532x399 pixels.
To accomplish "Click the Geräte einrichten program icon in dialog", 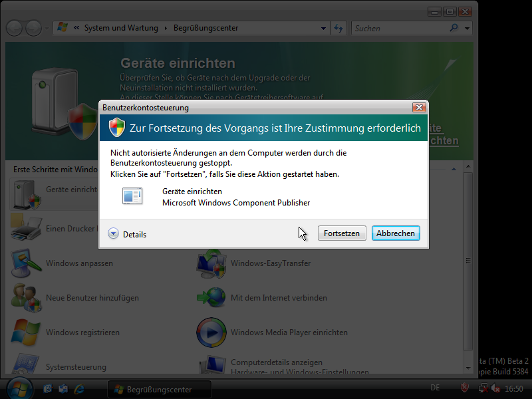I will pos(132,196).
